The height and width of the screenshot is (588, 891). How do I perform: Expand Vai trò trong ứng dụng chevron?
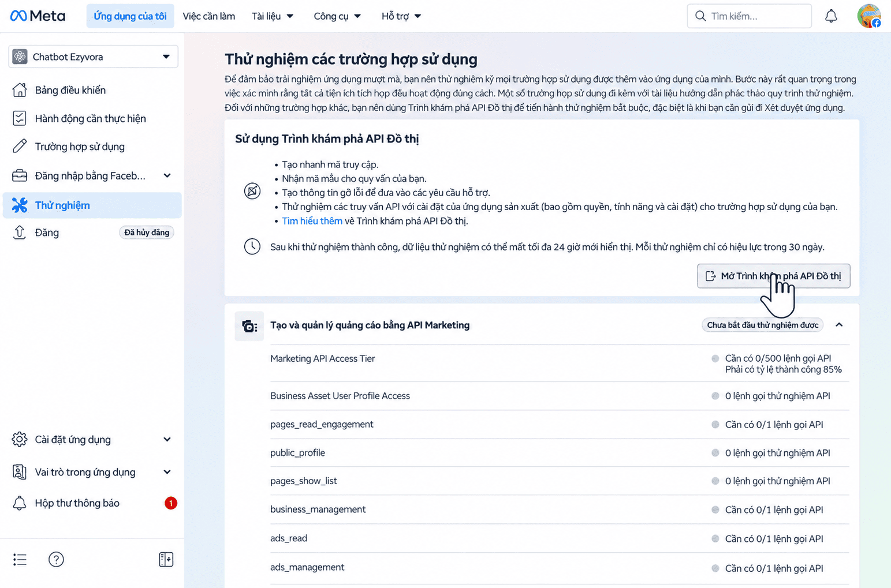pos(167,472)
